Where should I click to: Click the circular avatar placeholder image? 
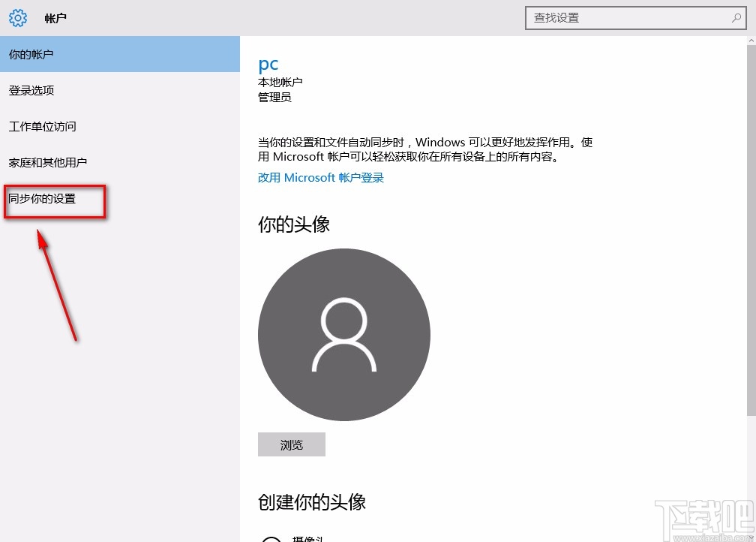pyautogui.click(x=343, y=334)
